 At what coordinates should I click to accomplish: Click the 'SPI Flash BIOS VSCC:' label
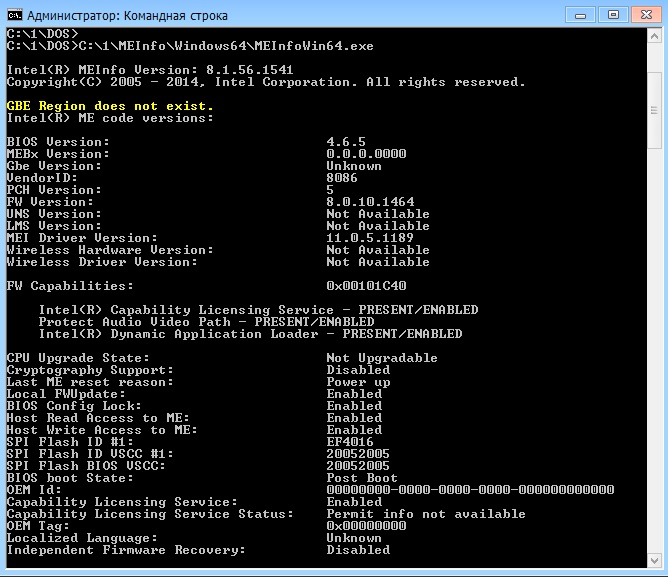coord(86,466)
